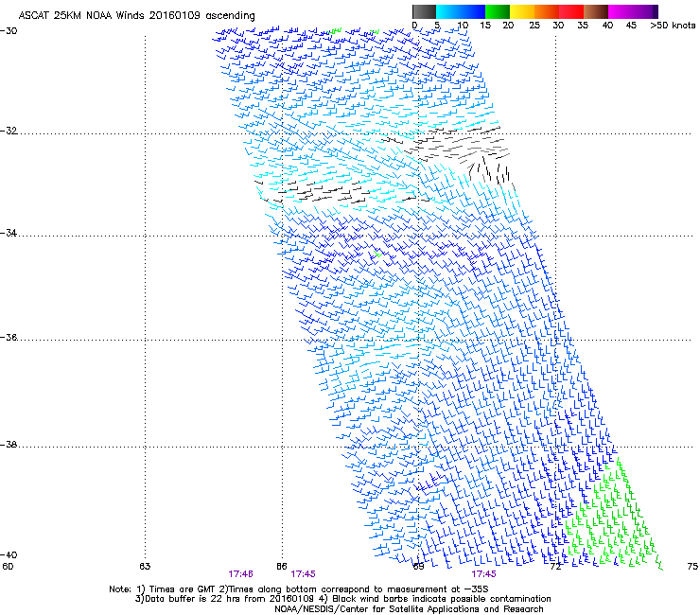700x615 pixels.
Task: Select the gray 0-5 knots legend segment
Action: 424,11
